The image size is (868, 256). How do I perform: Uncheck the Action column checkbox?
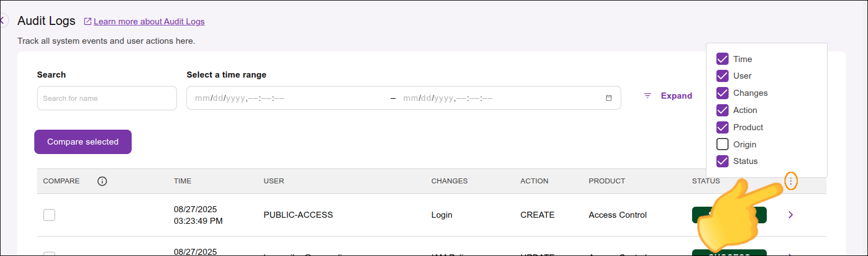723,110
